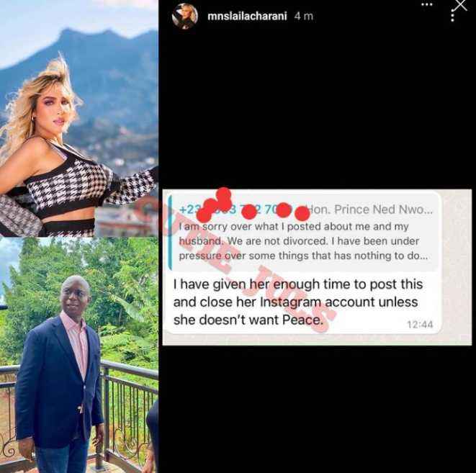
Task: Click the 4 m story timestamp
Action: (303, 16)
